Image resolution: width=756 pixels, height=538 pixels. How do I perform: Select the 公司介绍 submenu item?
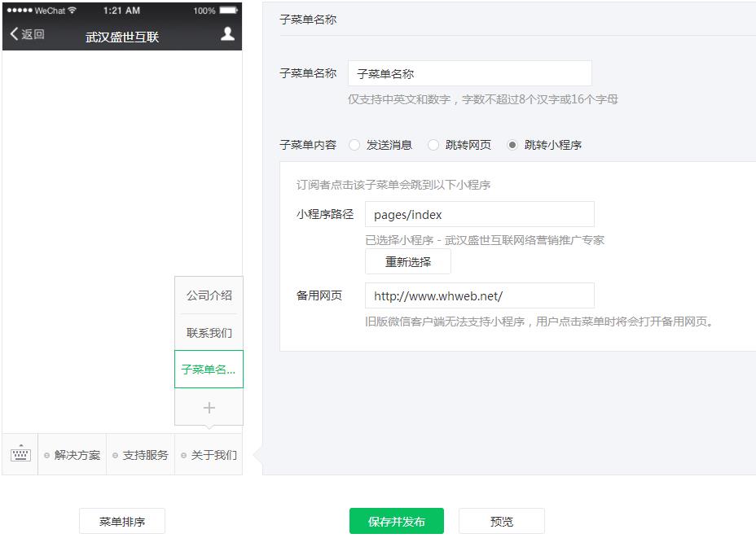click(209, 295)
